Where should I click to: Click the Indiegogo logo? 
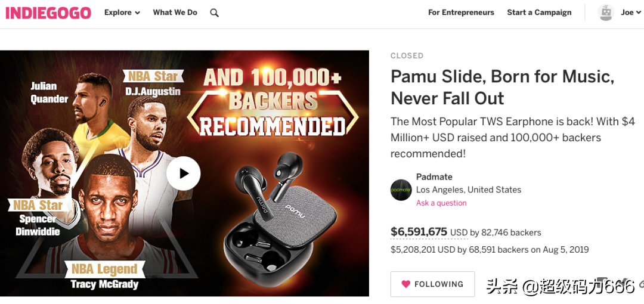[48, 13]
